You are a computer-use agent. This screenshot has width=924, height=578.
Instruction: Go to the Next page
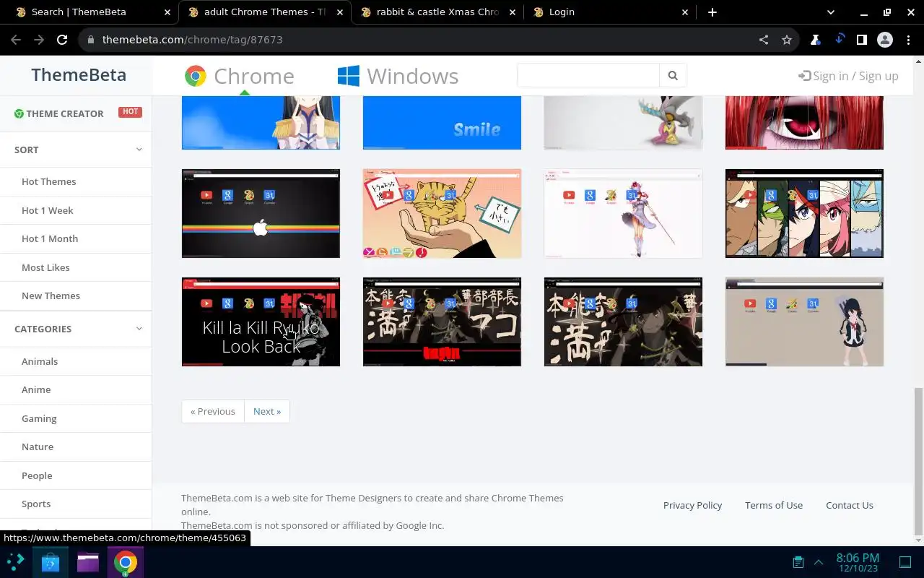[x=267, y=411]
